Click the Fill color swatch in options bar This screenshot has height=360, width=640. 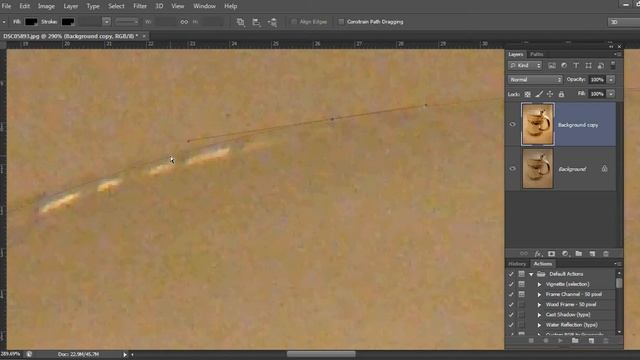click(31, 22)
